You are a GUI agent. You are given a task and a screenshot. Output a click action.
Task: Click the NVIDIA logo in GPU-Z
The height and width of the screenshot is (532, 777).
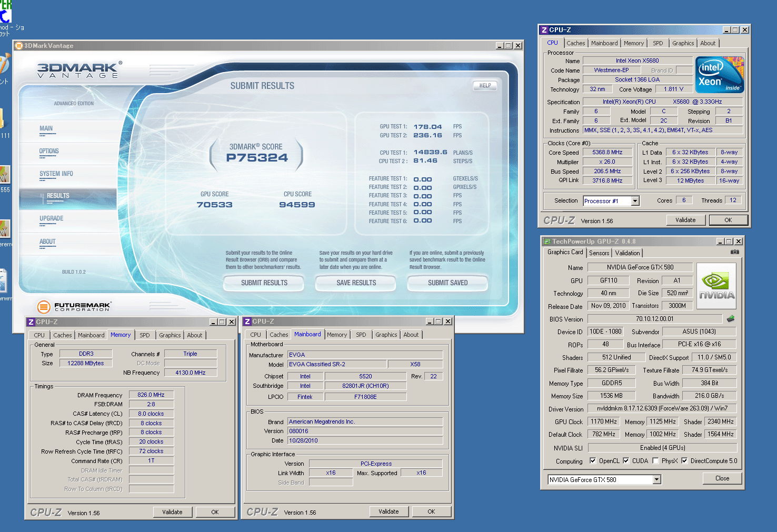pos(716,286)
